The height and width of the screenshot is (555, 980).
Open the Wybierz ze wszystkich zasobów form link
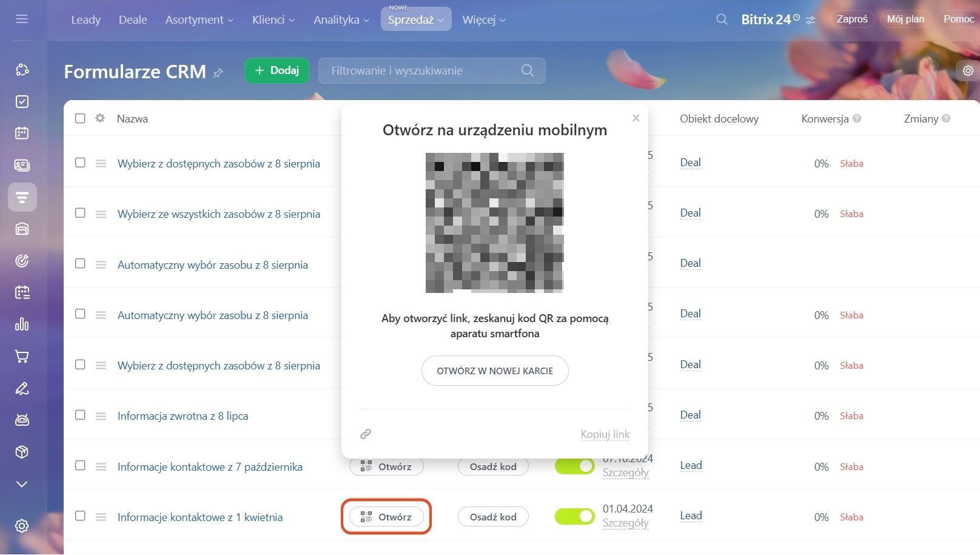pos(219,214)
